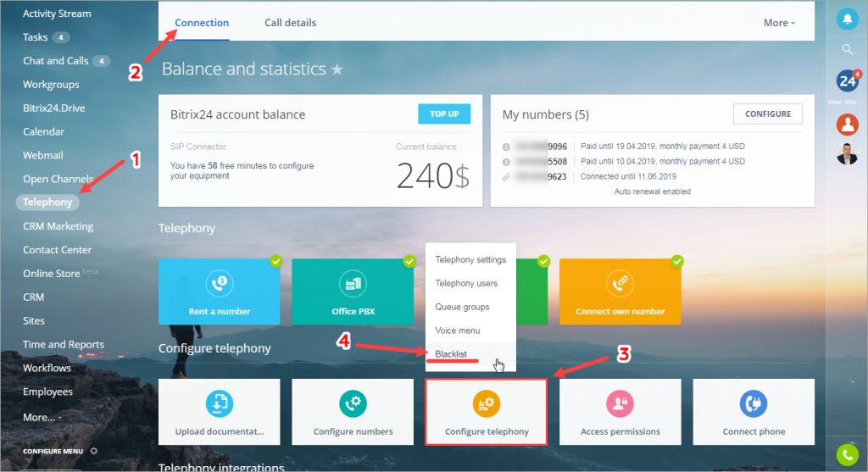Click the Connect phone plug icon

pos(754,403)
